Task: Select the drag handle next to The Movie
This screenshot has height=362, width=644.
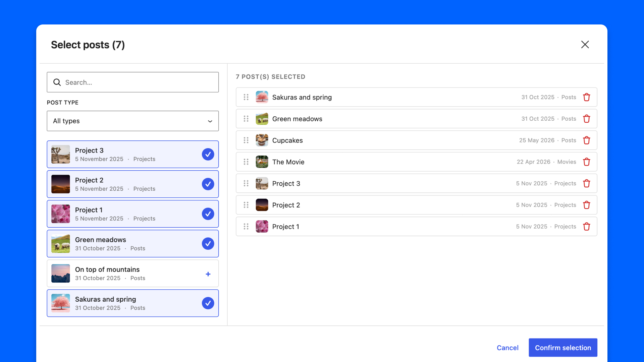Action: pyautogui.click(x=246, y=162)
